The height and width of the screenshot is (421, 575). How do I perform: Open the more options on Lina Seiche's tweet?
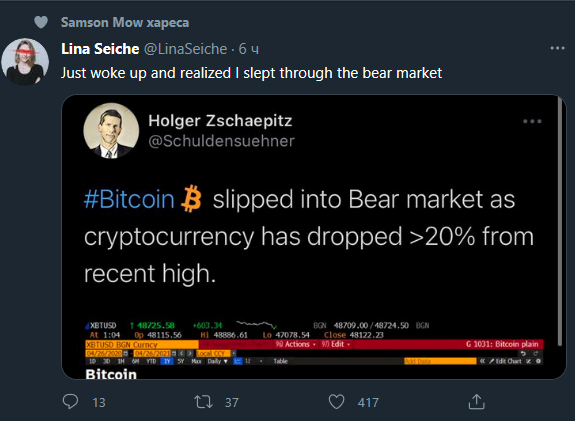[557, 48]
